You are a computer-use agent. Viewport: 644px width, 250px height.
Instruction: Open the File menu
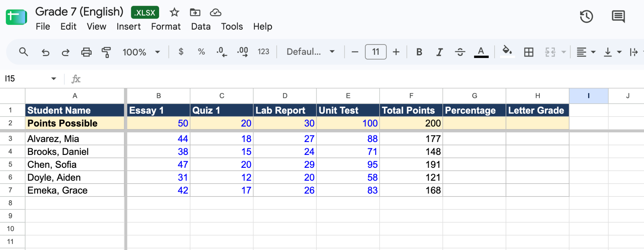[x=43, y=26]
